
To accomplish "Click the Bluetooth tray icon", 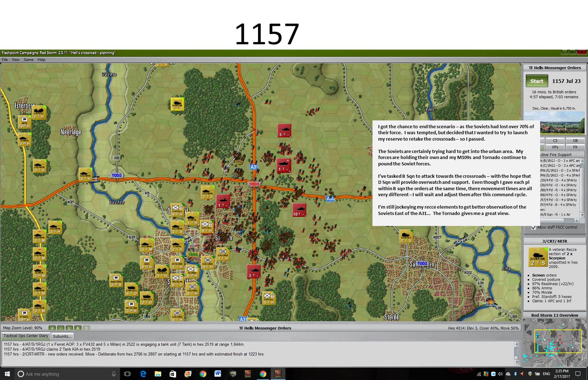I will 515,374.
